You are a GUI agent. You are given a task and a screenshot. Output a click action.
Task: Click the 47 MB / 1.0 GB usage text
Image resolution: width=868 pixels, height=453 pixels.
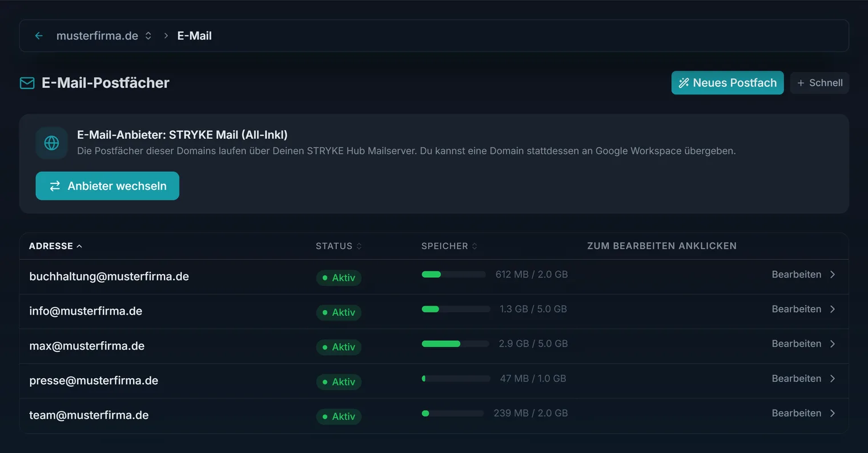coord(533,379)
